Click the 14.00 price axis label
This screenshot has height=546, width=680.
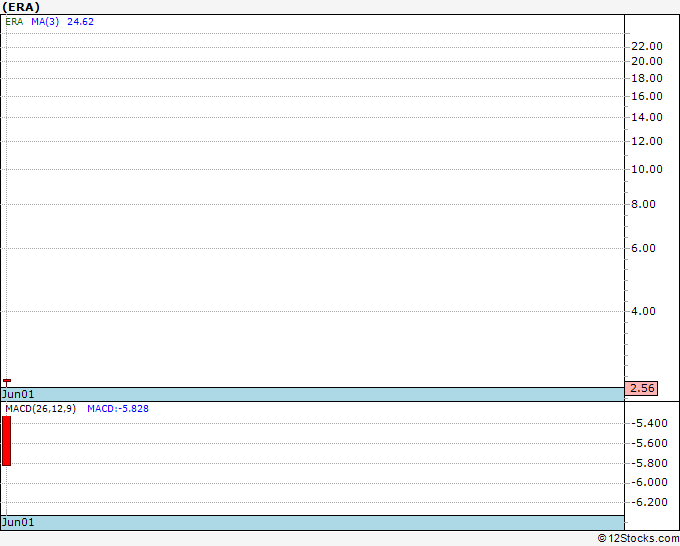647,117
